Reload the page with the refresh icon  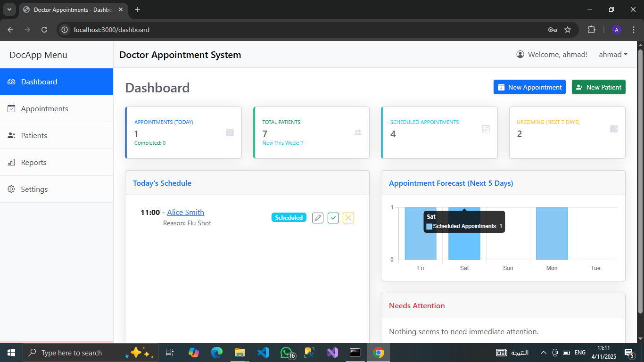coord(44,30)
